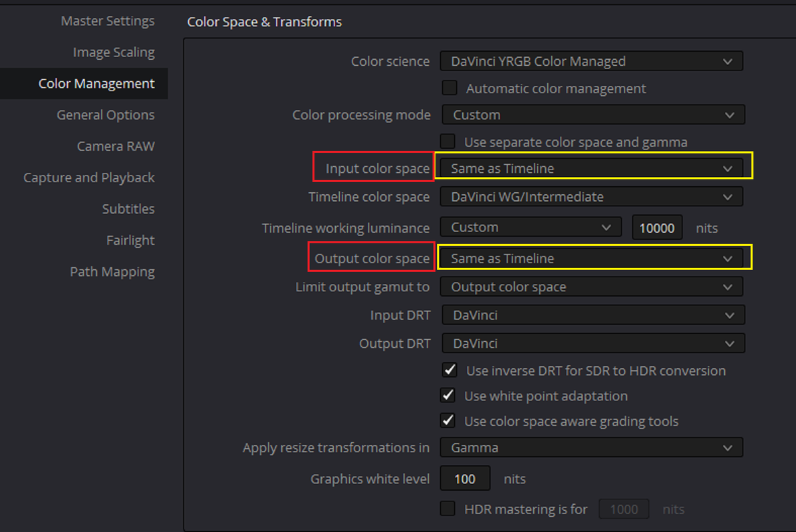Click the Timeline working luminance label
This screenshot has width=796, height=532.
click(346, 228)
